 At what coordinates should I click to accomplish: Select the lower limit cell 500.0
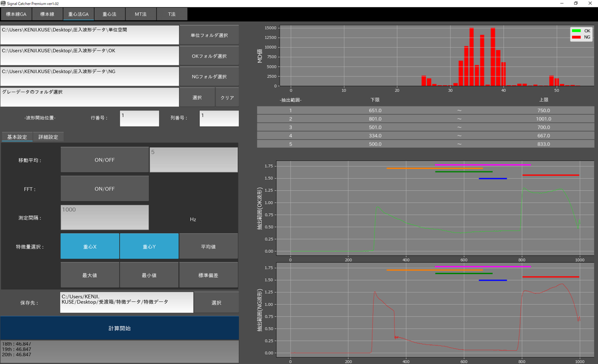pyautogui.click(x=375, y=144)
